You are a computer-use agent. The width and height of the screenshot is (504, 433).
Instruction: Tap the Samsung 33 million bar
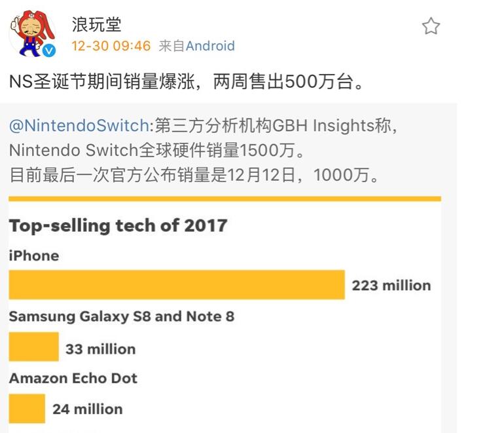click(34, 347)
